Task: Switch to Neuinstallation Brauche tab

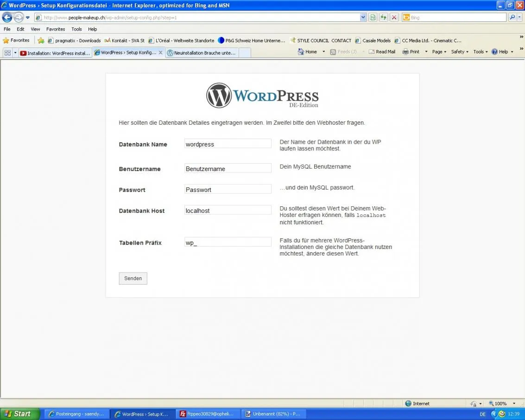Action: 202,53
